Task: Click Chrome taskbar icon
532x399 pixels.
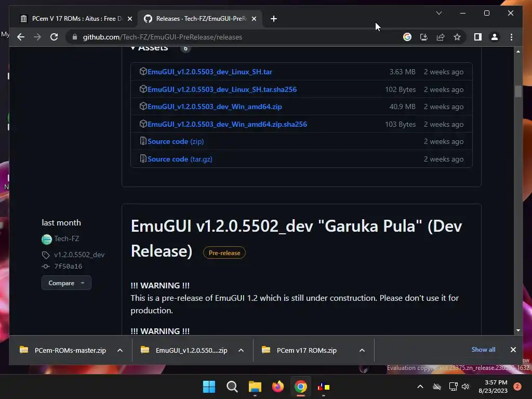Action: pyautogui.click(x=301, y=387)
